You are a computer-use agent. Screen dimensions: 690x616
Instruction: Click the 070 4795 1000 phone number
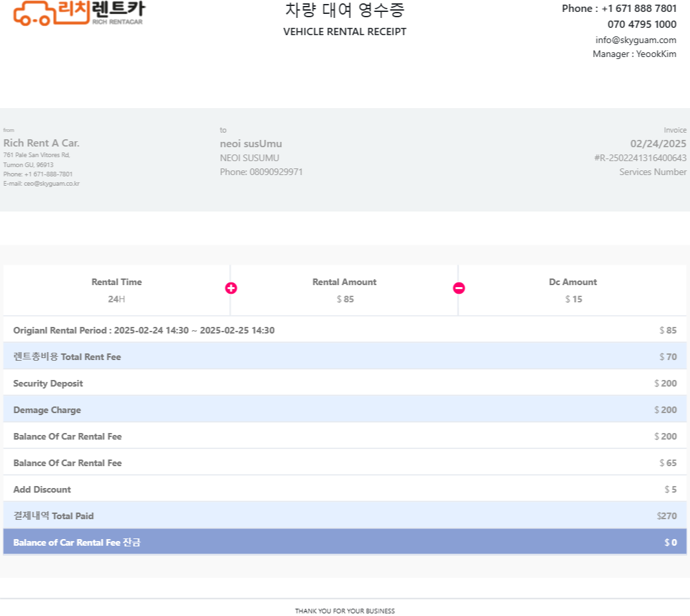[x=642, y=25]
